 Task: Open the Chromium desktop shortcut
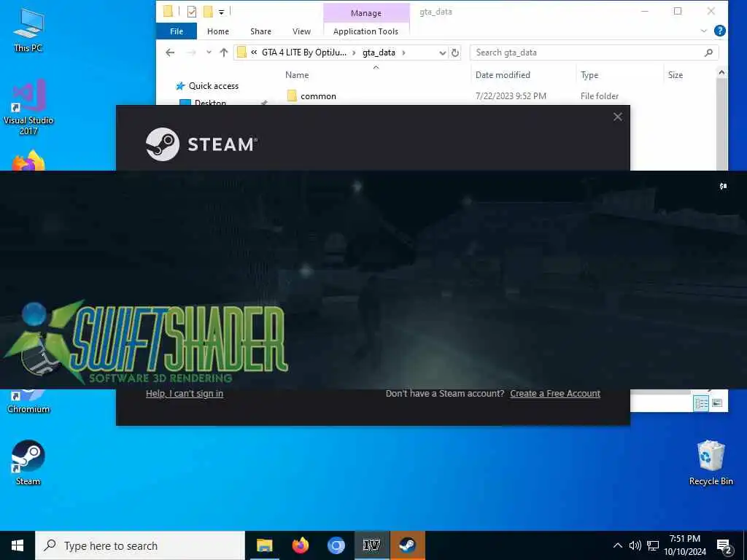28,402
